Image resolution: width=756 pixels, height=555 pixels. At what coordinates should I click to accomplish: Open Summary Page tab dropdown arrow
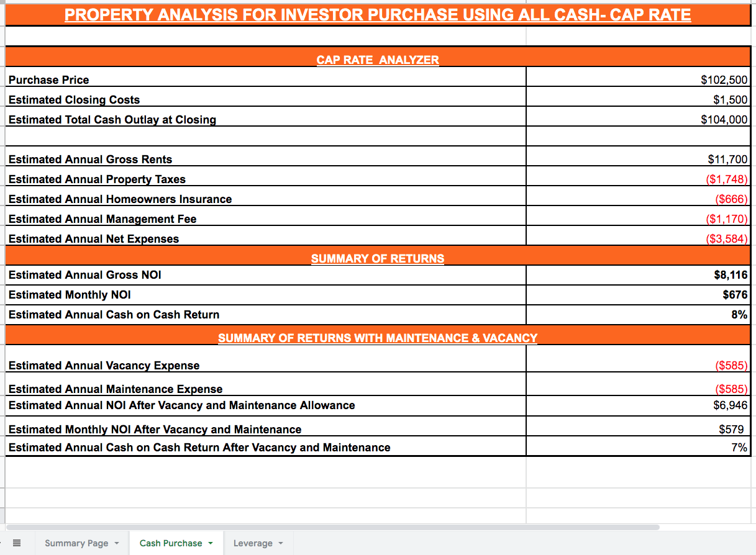[116, 543]
